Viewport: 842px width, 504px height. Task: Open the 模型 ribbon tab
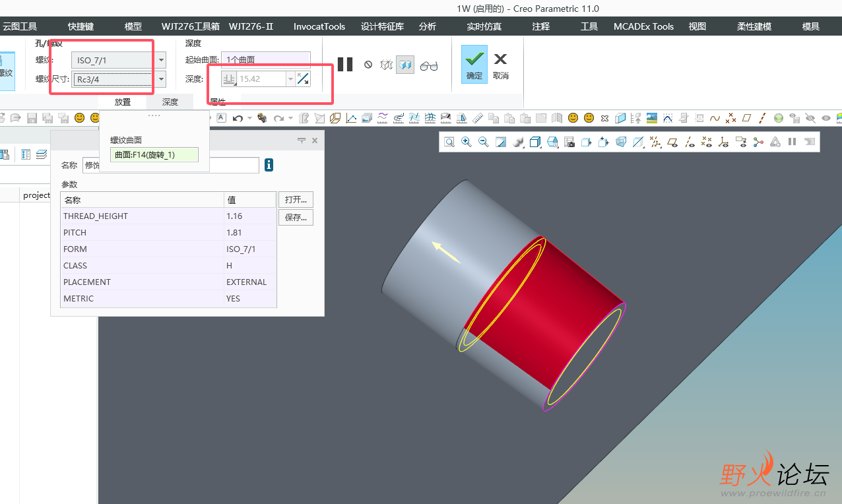pyautogui.click(x=133, y=26)
